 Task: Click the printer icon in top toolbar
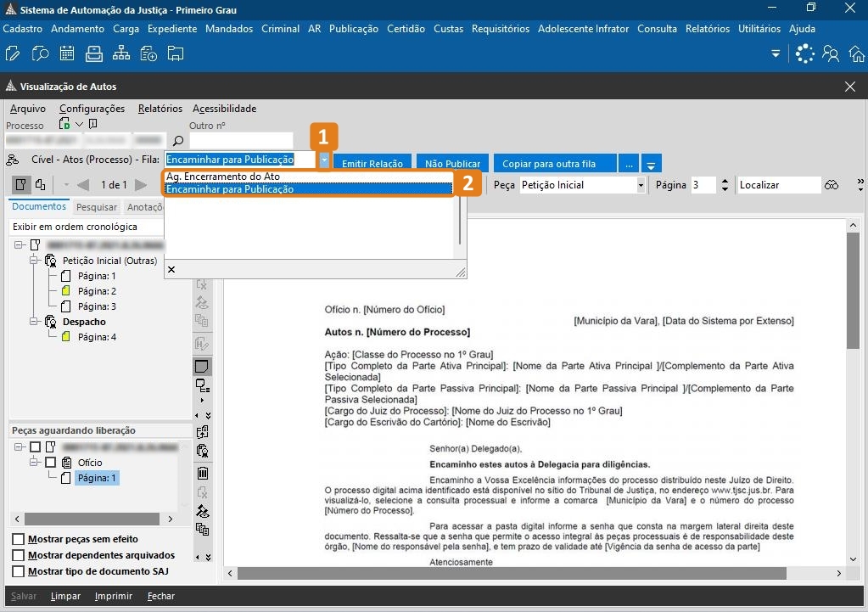click(x=93, y=54)
